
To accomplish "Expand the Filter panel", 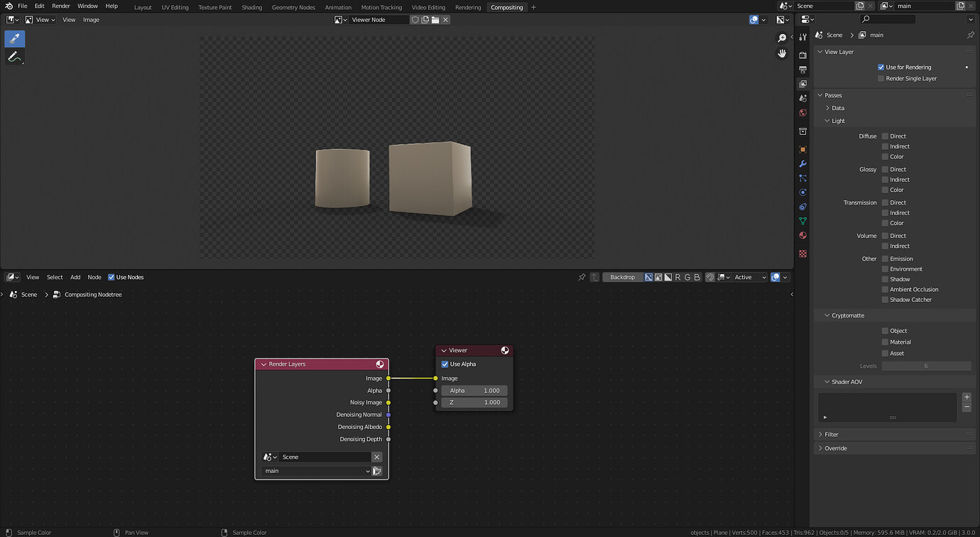I will pyautogui.click(x=820, y=435).
